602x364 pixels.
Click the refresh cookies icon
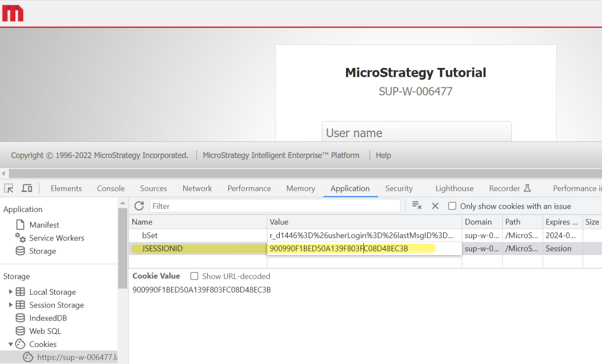point(139,206)
